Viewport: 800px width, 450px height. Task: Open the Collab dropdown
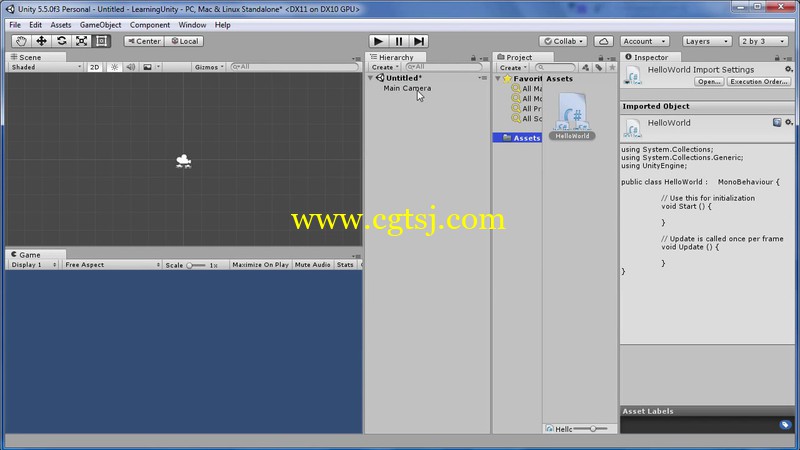coord(563,41)
